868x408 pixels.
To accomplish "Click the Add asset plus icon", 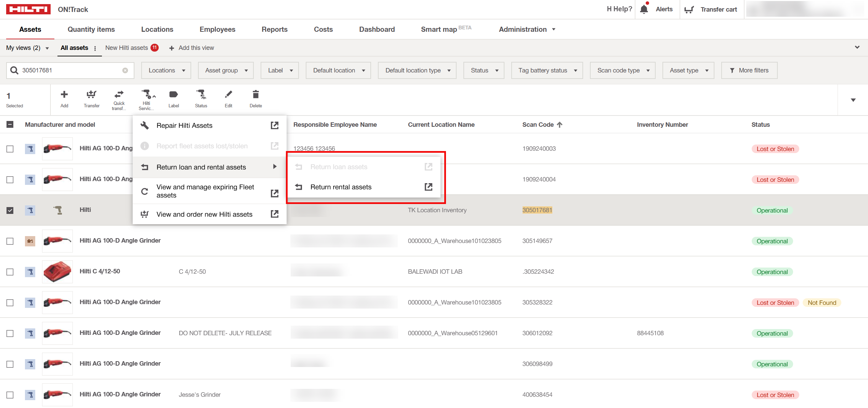I will point(64,94).
